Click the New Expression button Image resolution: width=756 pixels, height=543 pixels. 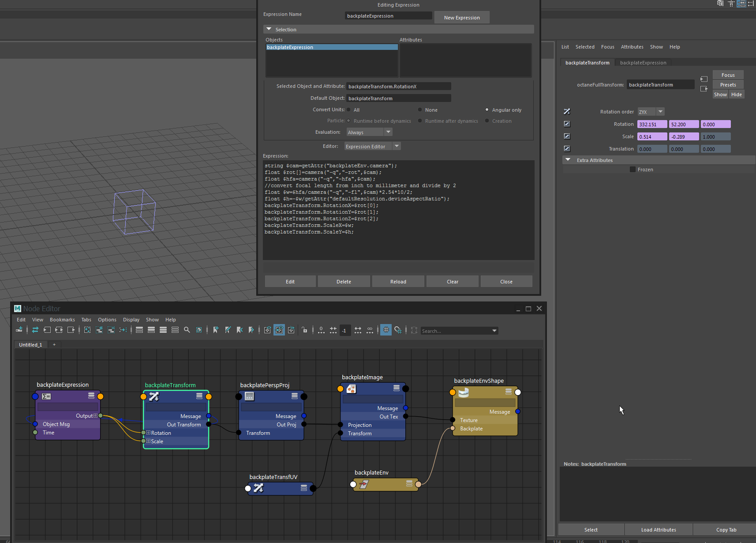(462, 17)
